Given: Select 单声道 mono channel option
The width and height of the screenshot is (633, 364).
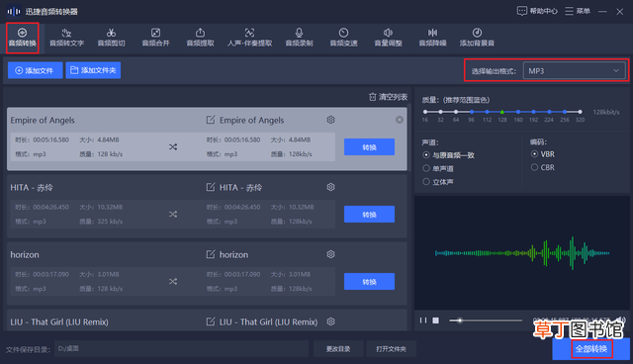Looking at the screenshot, I should (x=438, y=168).
